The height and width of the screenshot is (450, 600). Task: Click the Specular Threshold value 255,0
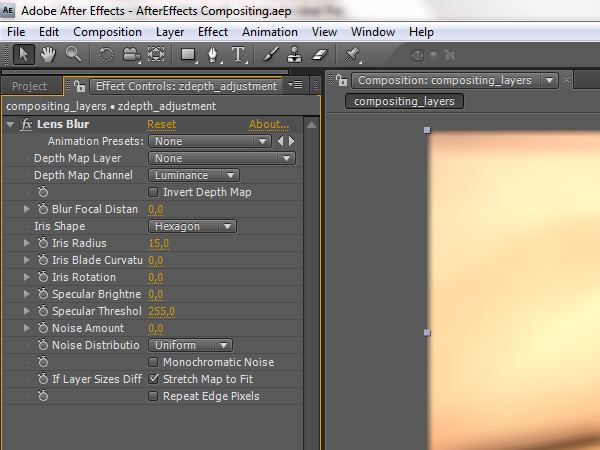coord(162,311)
